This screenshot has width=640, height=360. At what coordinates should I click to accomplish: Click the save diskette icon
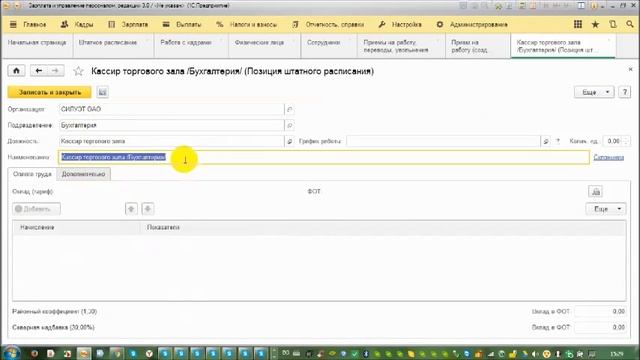coord(102,92)
